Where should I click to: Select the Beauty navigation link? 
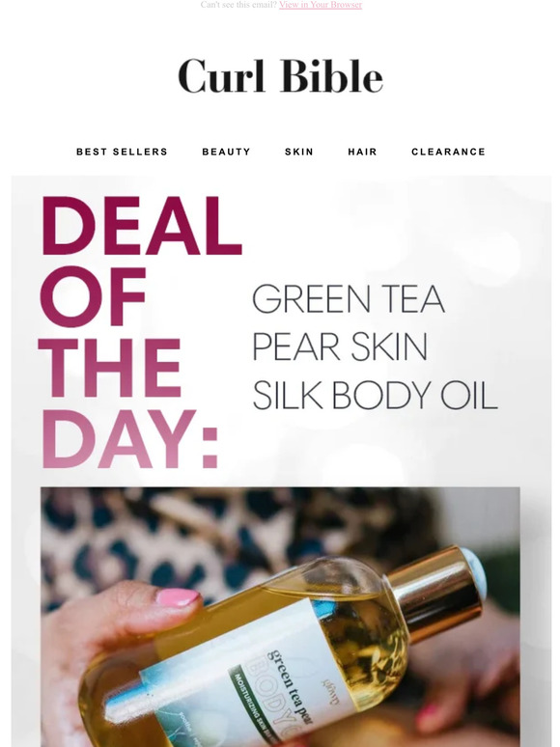click(226, 152)
